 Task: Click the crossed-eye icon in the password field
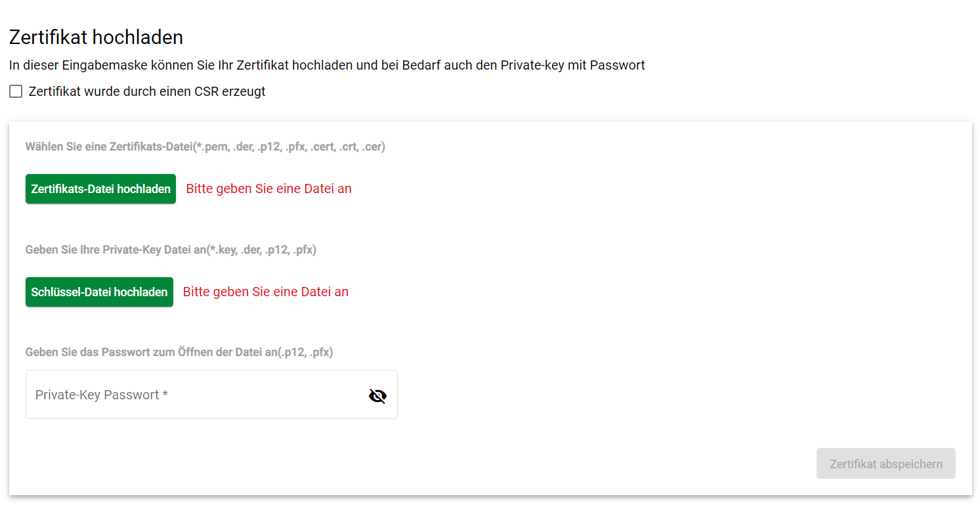coord(377,395)
